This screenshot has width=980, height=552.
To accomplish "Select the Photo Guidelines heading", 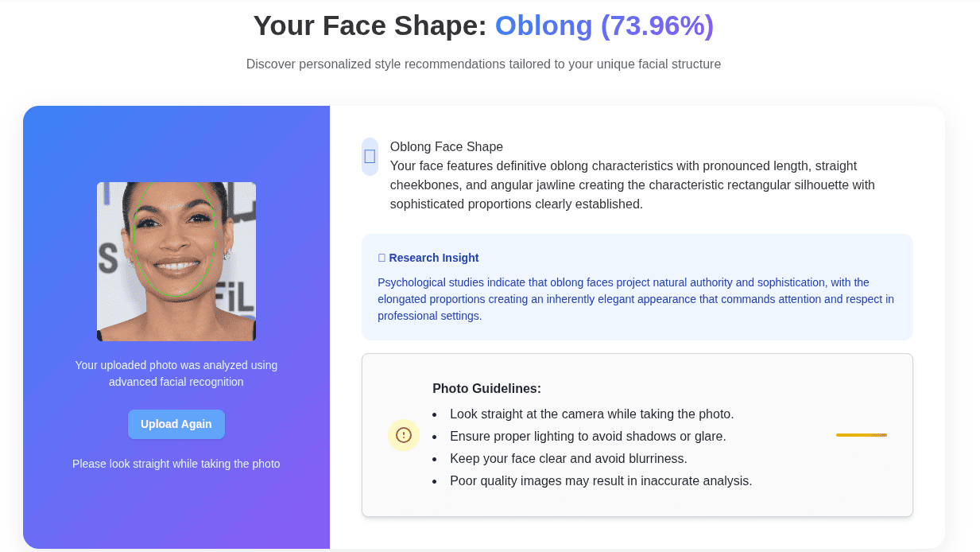I will [487, 388].
